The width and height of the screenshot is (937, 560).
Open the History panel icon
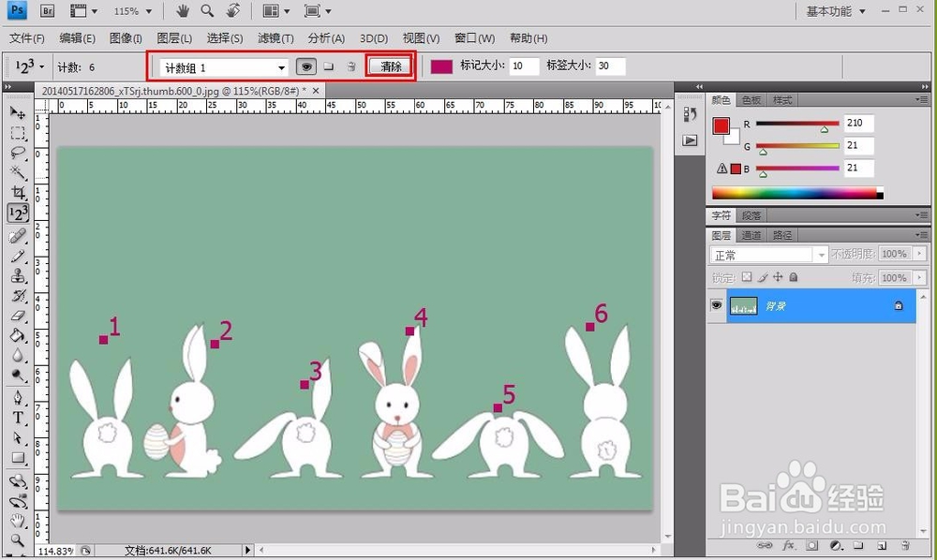point(690,113)
